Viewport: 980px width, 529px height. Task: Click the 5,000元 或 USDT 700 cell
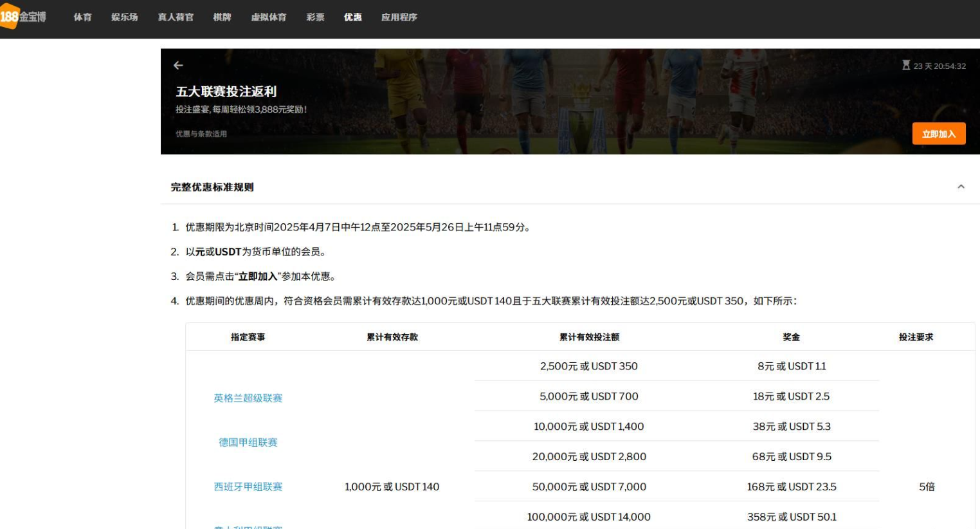click(589, 396)
